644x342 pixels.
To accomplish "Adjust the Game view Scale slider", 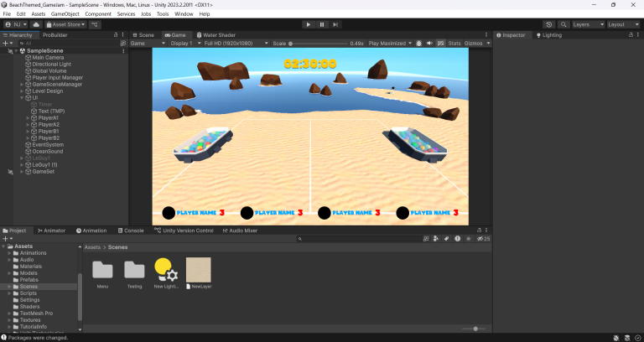I will [317, 43].
